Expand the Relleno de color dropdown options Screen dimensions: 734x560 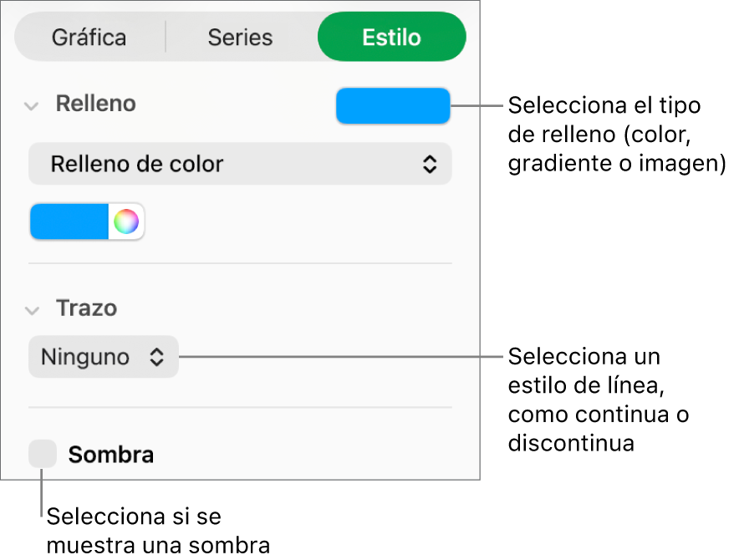tap(240, 164)
